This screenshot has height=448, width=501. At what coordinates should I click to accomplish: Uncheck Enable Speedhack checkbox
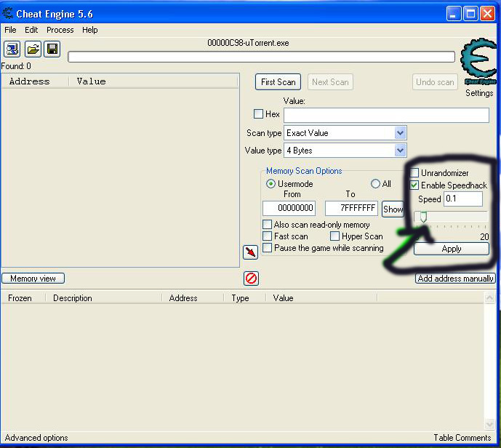tap(414, 185)
